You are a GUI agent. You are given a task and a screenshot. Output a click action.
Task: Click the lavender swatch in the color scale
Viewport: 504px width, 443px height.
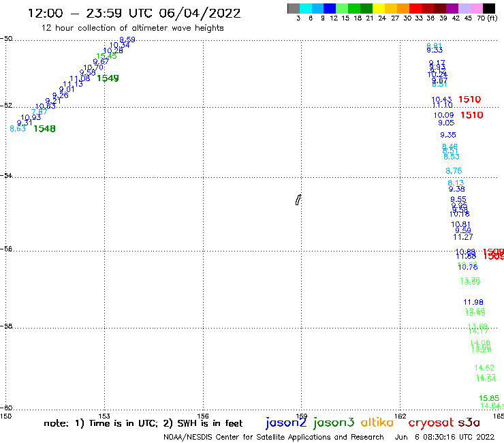pyautogui.click(x=464, y=8)
